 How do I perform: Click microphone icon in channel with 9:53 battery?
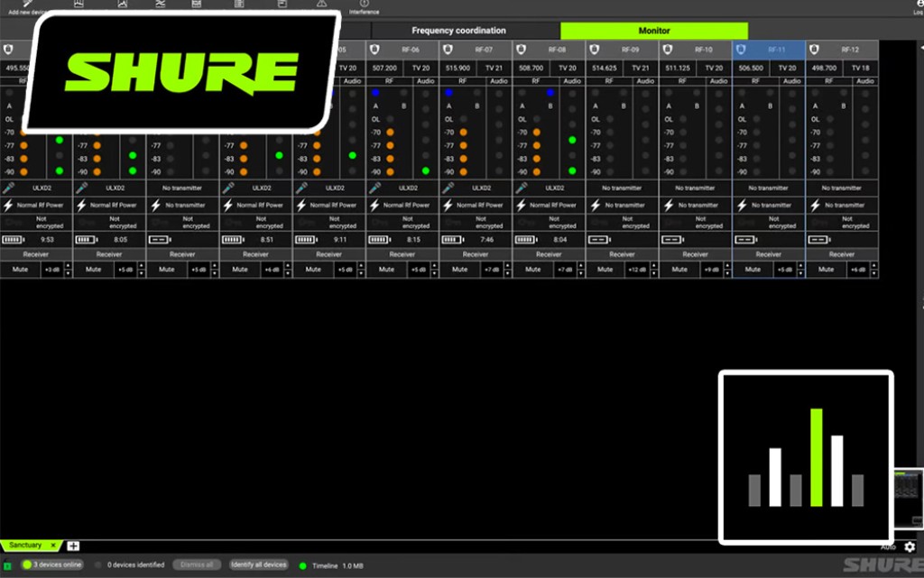click(8, 188)
